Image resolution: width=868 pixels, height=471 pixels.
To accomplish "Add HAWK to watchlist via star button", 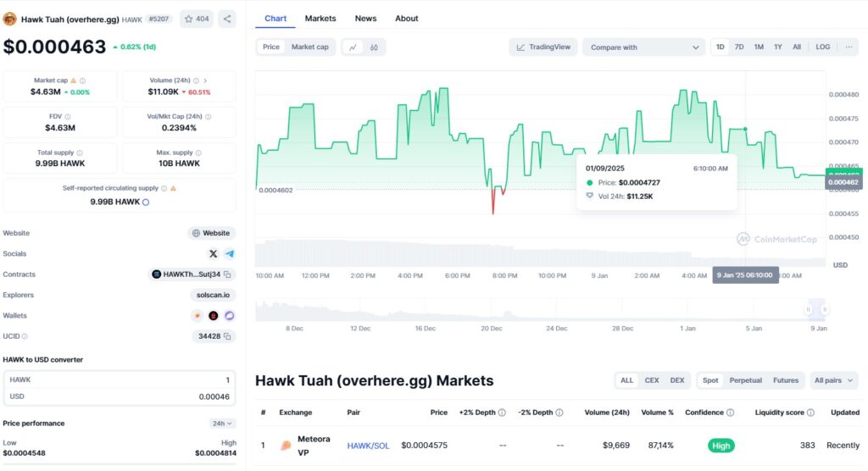I will [x=198, y=19].
